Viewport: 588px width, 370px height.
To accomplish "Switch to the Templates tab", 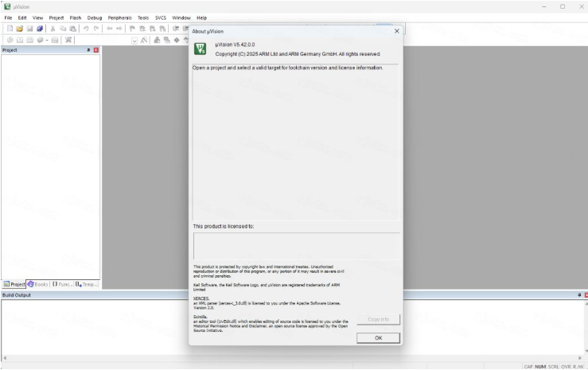I will (x=87, y=284).
